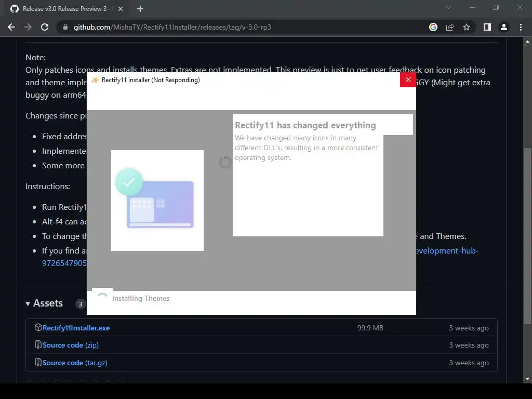The image size is (532, 399).
Task: Click the page scroll up arrow
Action: click(x=528, y=42)
